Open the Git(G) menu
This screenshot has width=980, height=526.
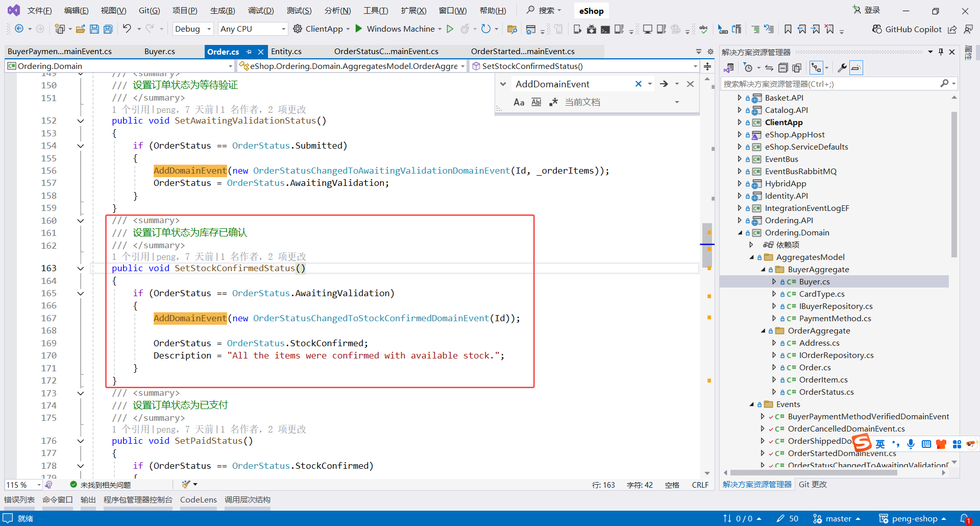(149, 11)
